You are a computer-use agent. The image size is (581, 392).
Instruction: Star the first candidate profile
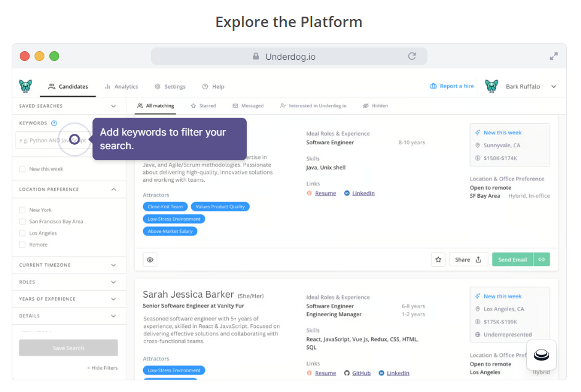click(x=438, y=259)
